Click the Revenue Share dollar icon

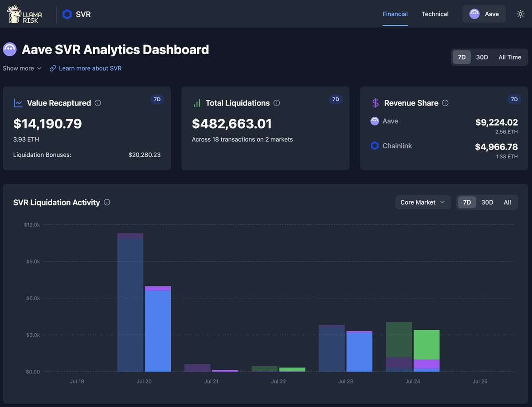(376, 103)
